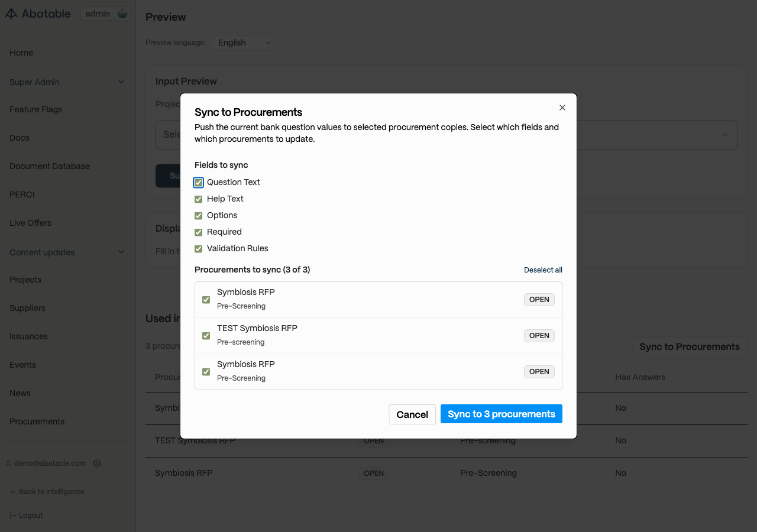The image size is (757, 532).
Task: Open the Preview language dropdown
Action: [242, 43]
